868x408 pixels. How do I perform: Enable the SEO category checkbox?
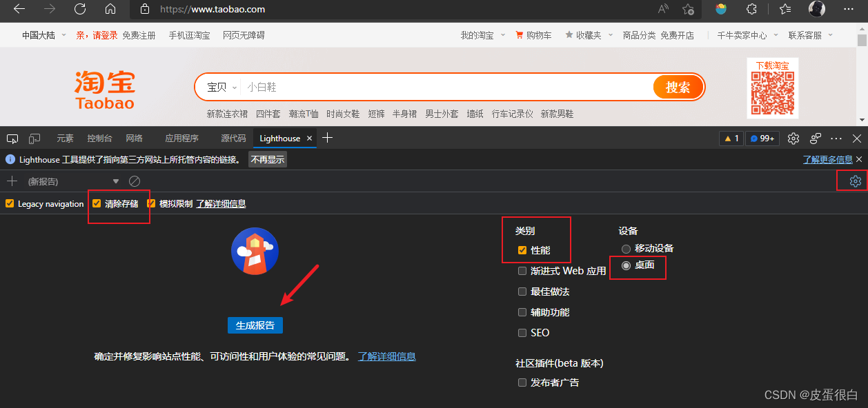[522, 332]
